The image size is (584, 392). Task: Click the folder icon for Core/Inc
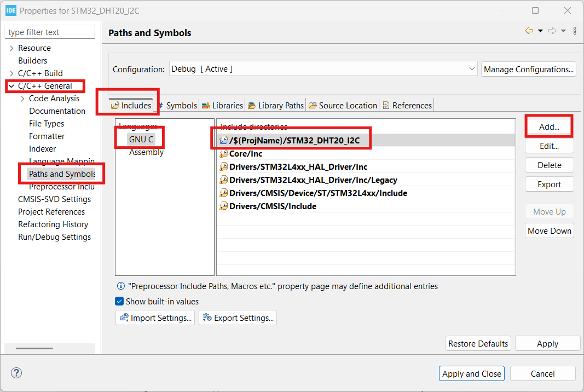click(223, 153)
